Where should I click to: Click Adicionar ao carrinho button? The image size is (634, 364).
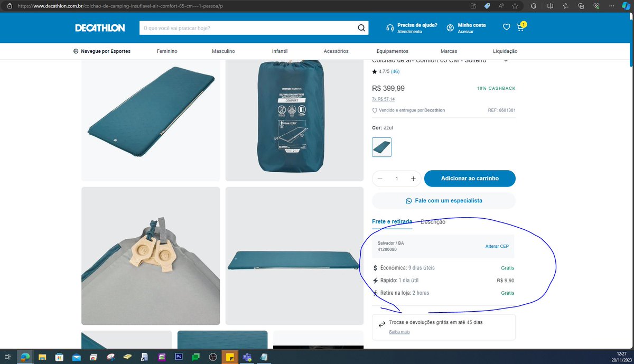470,179
